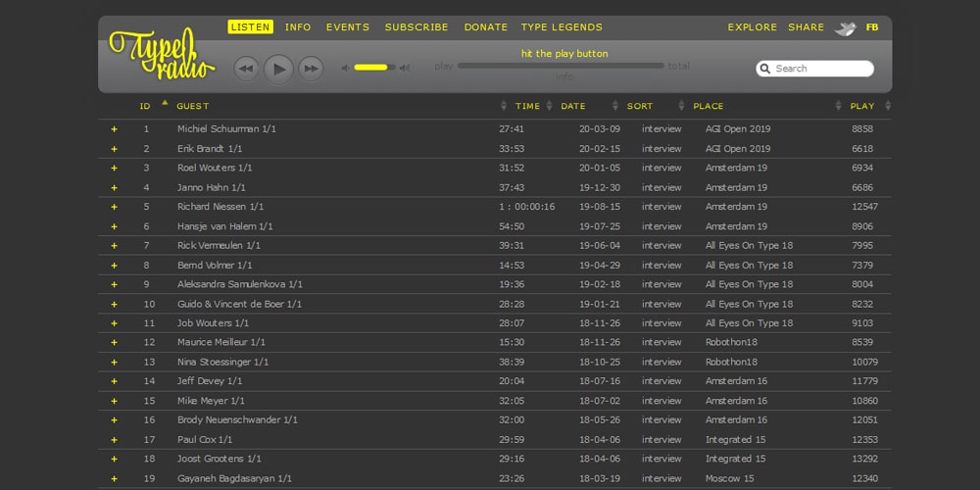Open the TYPE LEGENDS menu item

pyautogui.click(x=562, y=27)
